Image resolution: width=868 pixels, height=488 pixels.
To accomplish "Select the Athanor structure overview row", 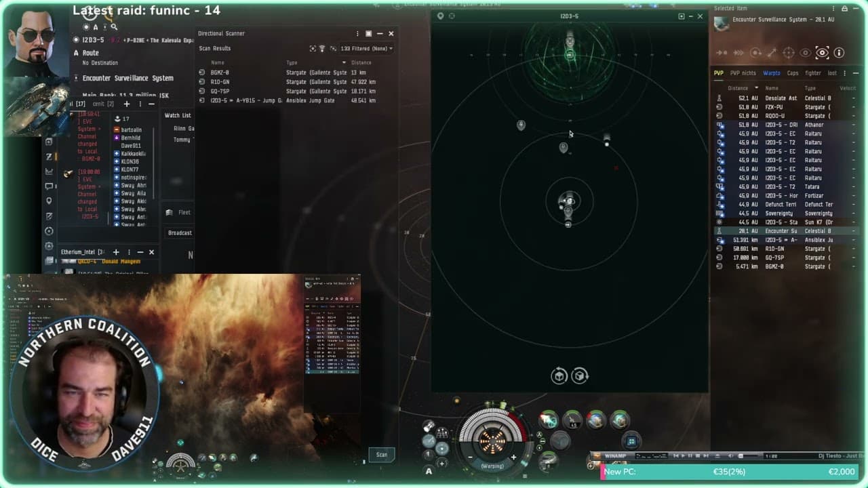I will [785, 125].
